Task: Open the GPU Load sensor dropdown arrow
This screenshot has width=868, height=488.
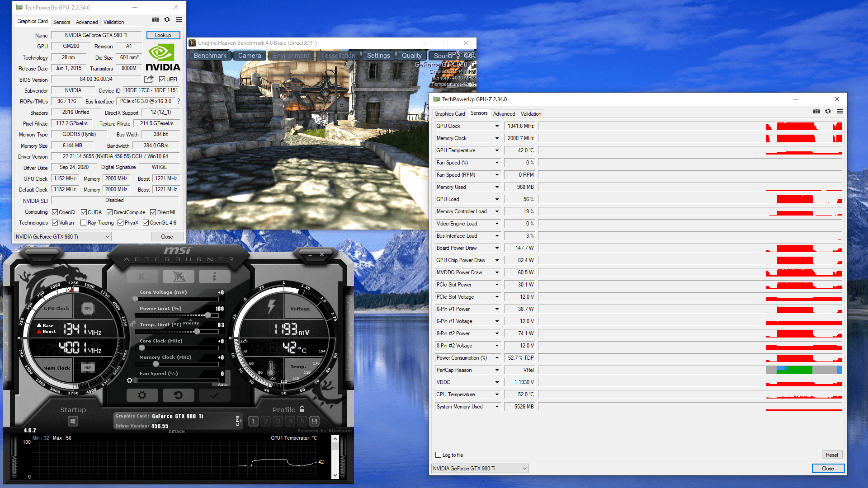Action: [497, 199]
